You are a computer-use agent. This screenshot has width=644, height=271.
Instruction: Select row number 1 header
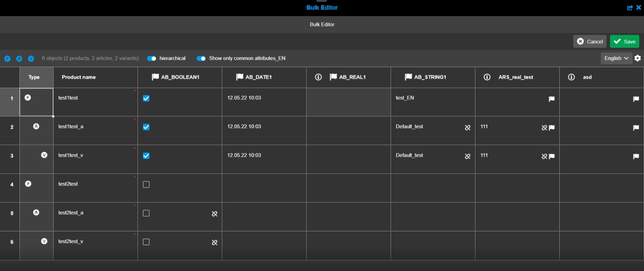[x=10, y=102]
